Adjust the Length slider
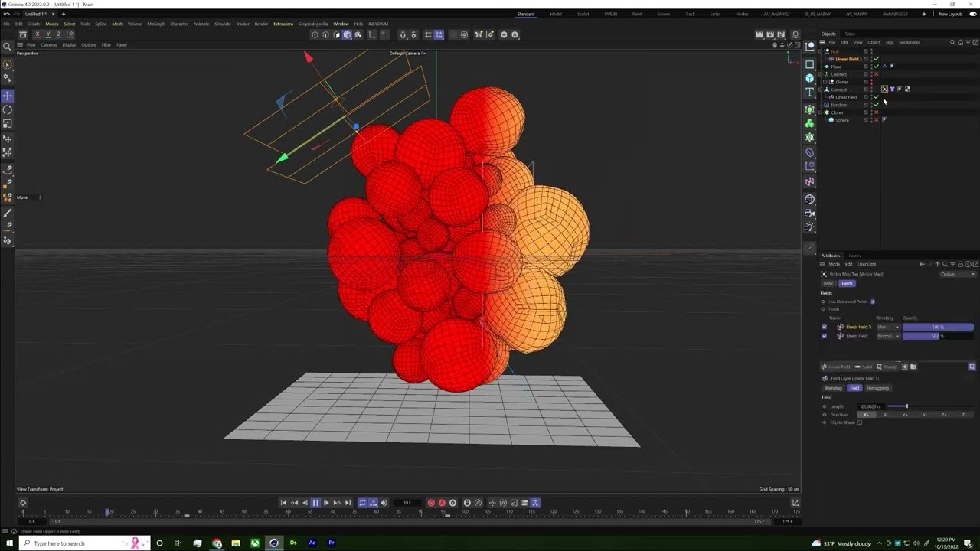This screenshot has width=980, height=551. click(930, 406)
